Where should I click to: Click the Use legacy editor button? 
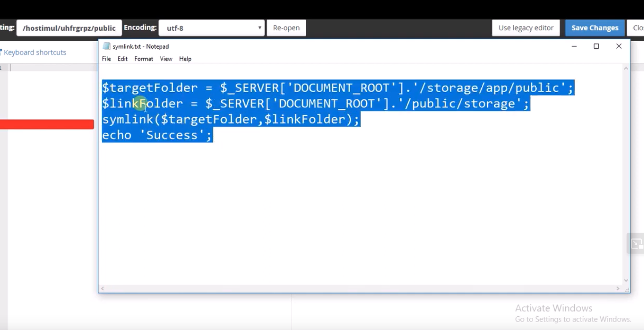526,28
